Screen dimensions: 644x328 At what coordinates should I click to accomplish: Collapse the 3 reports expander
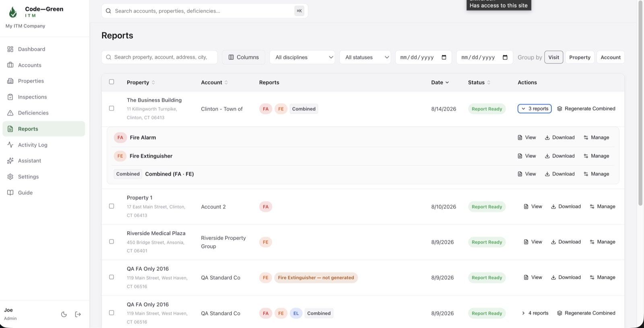(x=535, y=109)
